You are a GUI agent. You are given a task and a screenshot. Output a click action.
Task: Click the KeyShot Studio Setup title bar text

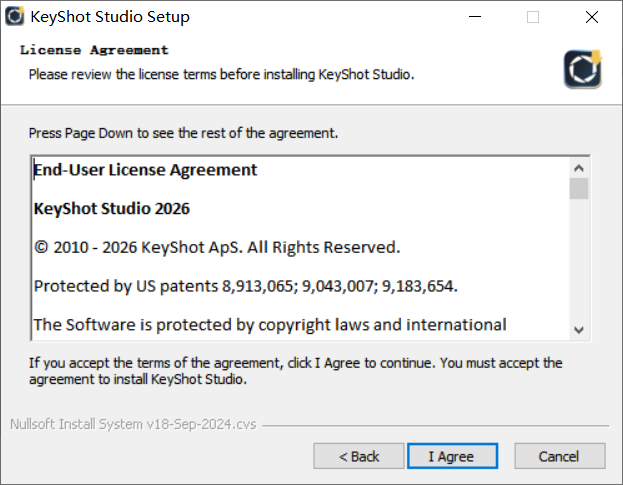point(110,17)
